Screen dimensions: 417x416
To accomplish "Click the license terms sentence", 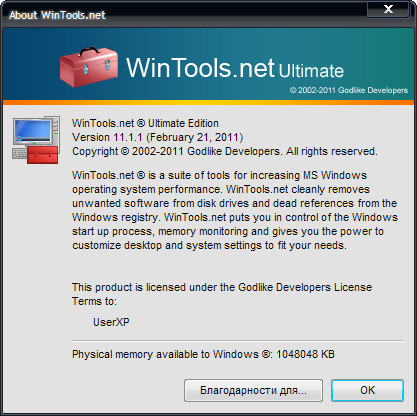I will click(222, 294).
